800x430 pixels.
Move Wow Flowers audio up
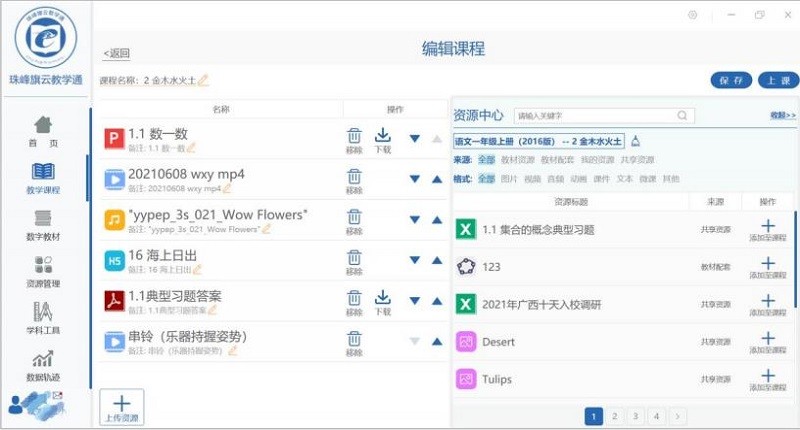click(x=437, y=220)
